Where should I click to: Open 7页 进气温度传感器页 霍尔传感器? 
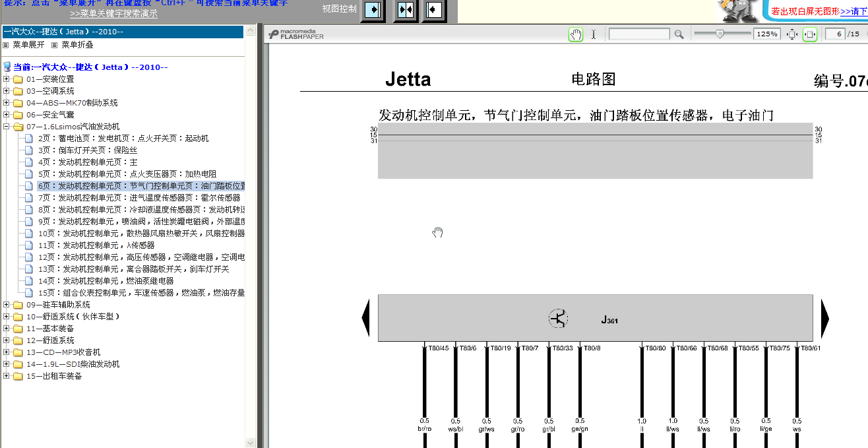[x=139, y=198]
